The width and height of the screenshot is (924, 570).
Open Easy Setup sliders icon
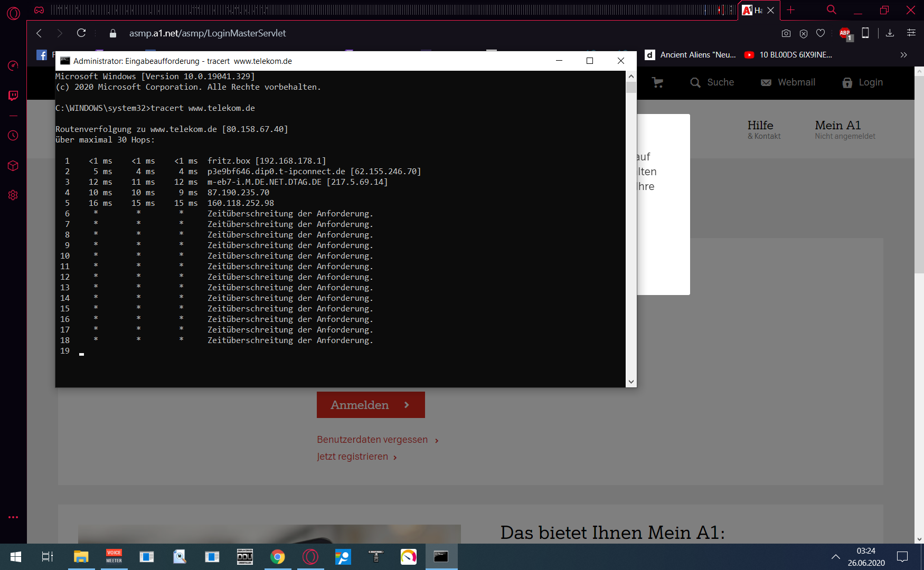(x=911, y=33)
